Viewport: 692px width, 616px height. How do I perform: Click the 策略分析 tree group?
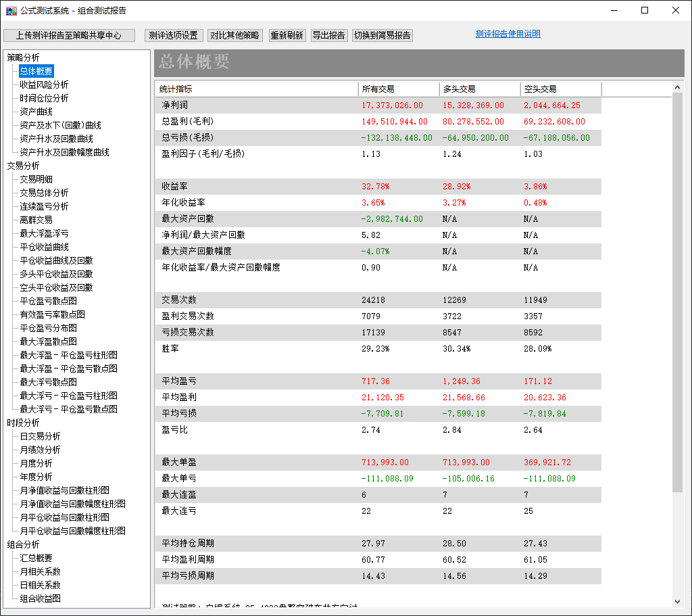coord(24,57)
